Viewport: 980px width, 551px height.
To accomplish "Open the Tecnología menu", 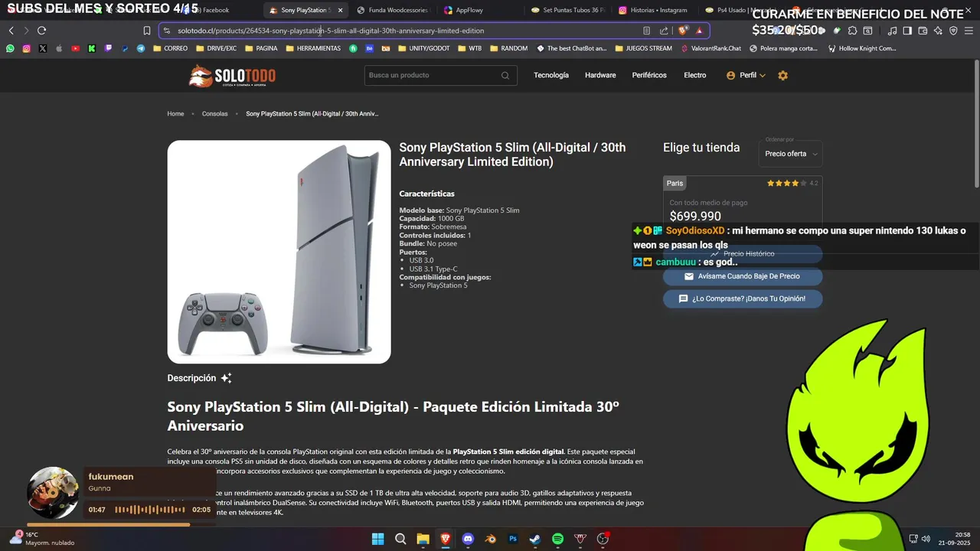I will click(551, 75).
